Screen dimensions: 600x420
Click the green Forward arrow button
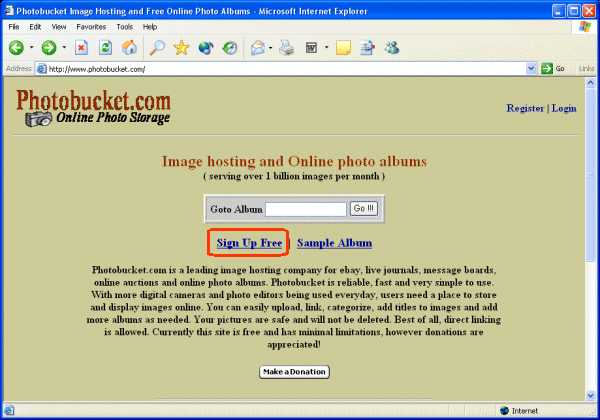pyautogui.click(x=49, y=48)
